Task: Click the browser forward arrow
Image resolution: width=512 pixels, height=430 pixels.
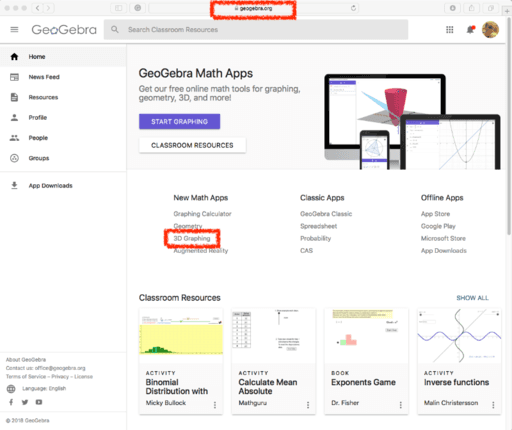Action: [x=49, y=8]
